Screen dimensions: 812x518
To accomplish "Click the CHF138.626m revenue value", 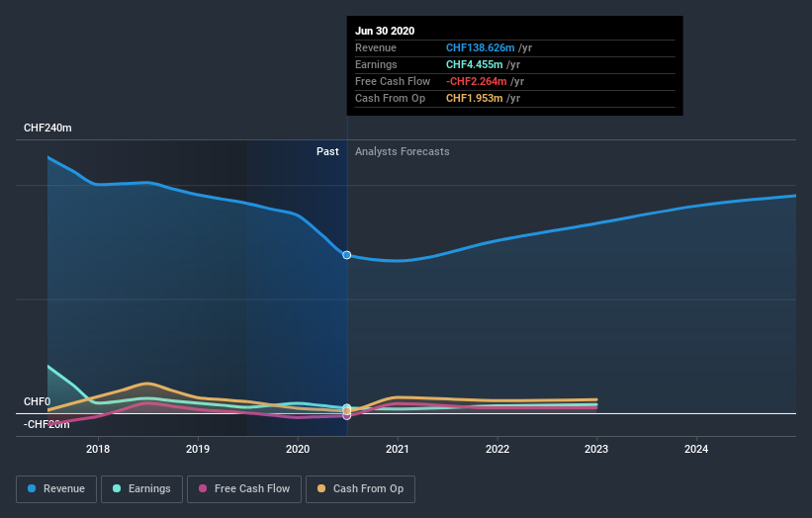I will (x=481, y=47).
